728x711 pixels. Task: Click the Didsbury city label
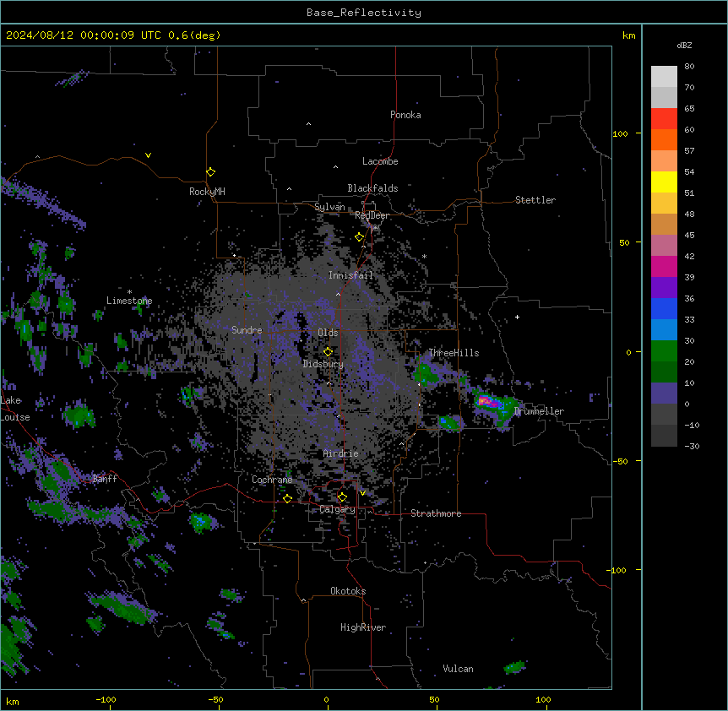(x=323, y=364)
